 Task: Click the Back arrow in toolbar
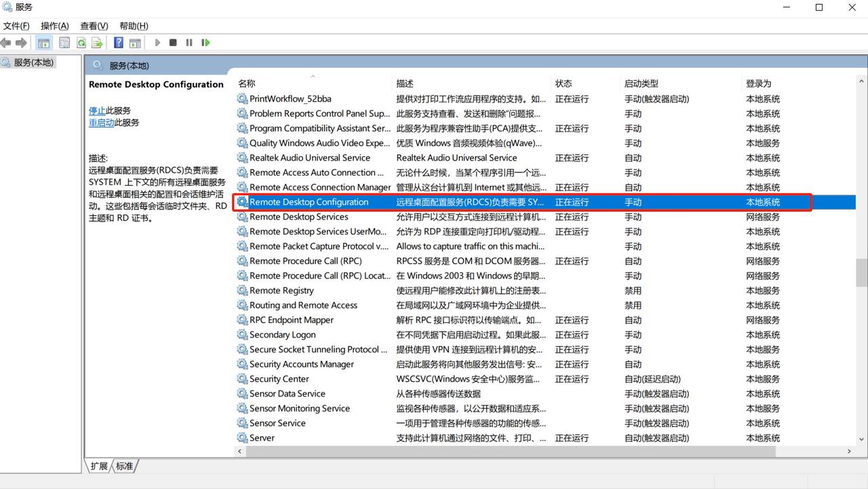tap(6, 43)
